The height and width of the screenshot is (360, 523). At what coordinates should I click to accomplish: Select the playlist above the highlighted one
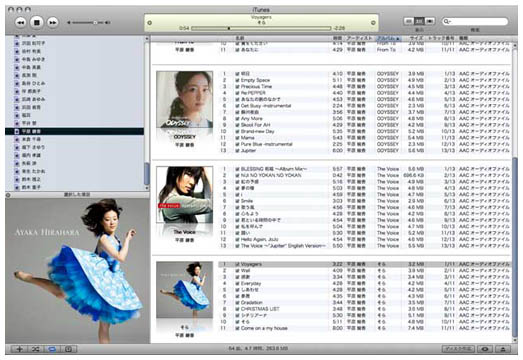point(74,123)
